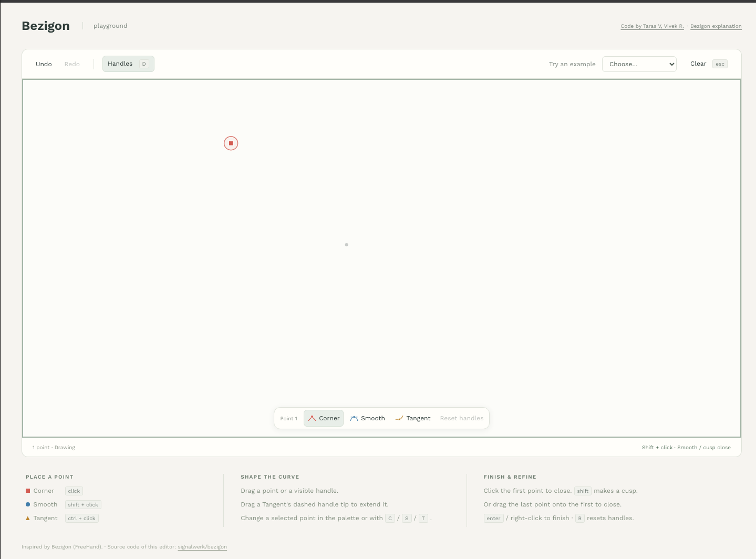Click the Bezigon title heading

pyautogui.click(x=46, y=26)
